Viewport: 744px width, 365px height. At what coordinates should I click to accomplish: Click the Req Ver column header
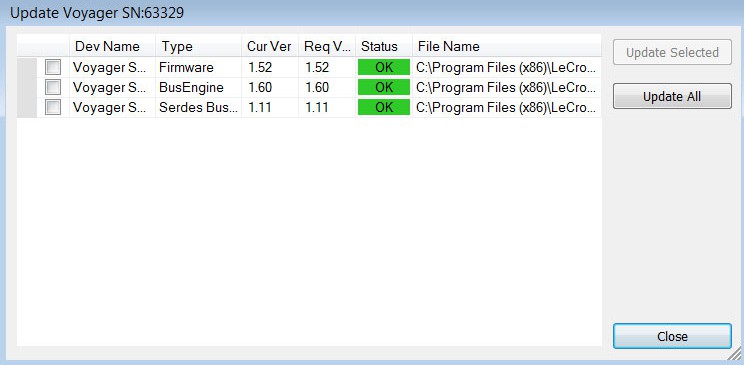[327, 47]
